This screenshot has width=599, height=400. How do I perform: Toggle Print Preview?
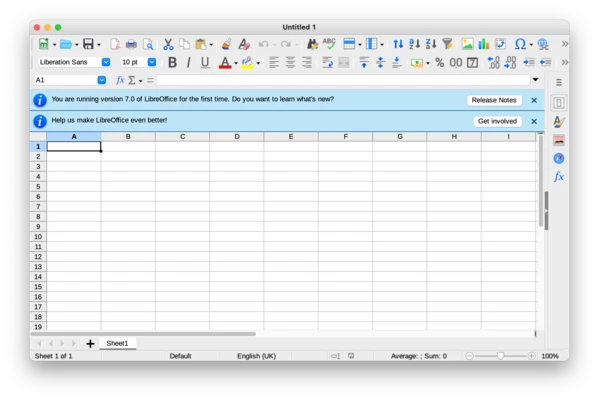(148, 44)
